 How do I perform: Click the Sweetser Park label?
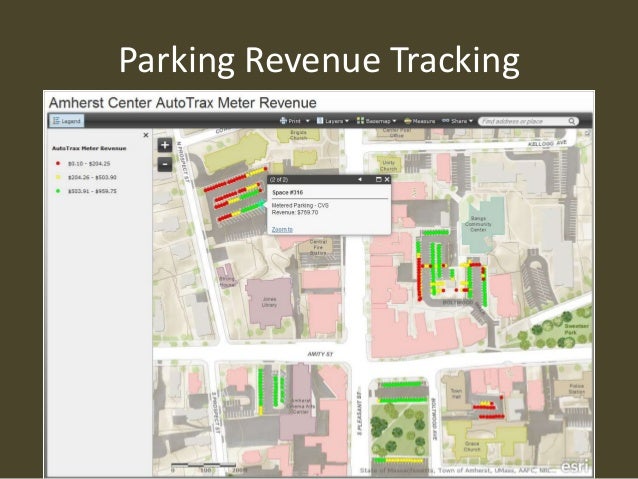click(x=577, y=329)
